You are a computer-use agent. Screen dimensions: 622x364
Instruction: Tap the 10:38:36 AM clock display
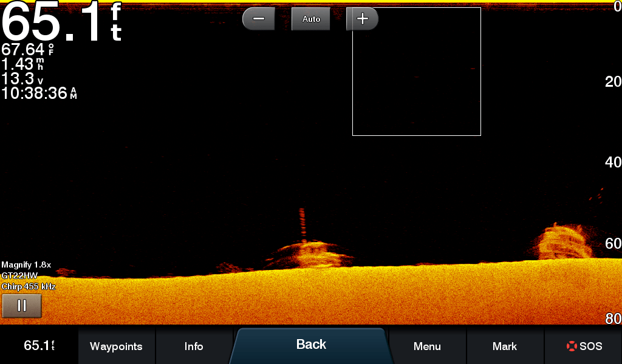click(39, 93)
